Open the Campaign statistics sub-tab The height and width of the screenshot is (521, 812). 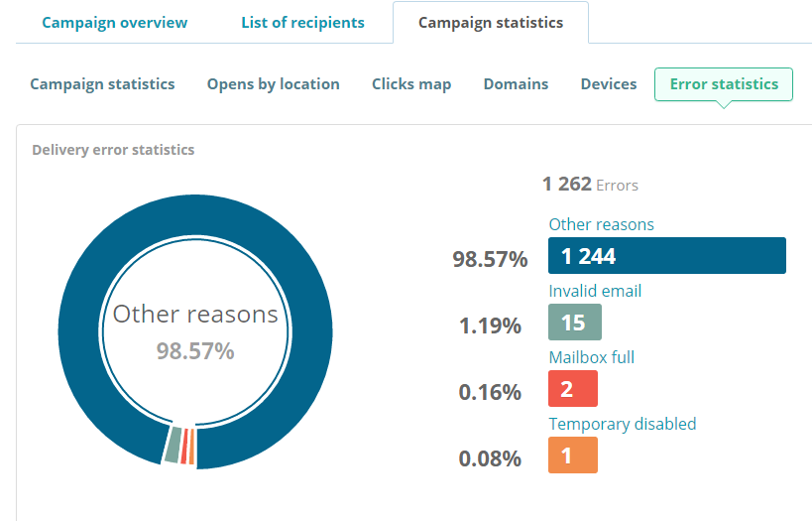coord(102,84)
